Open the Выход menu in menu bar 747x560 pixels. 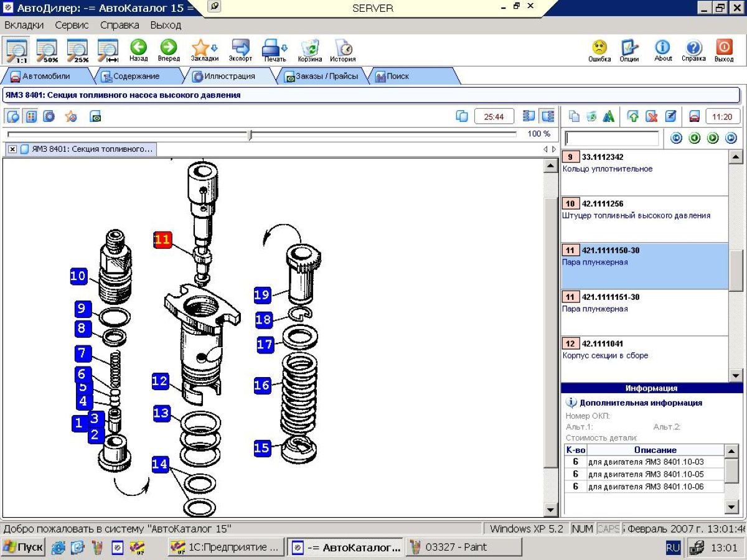[166, 25]
